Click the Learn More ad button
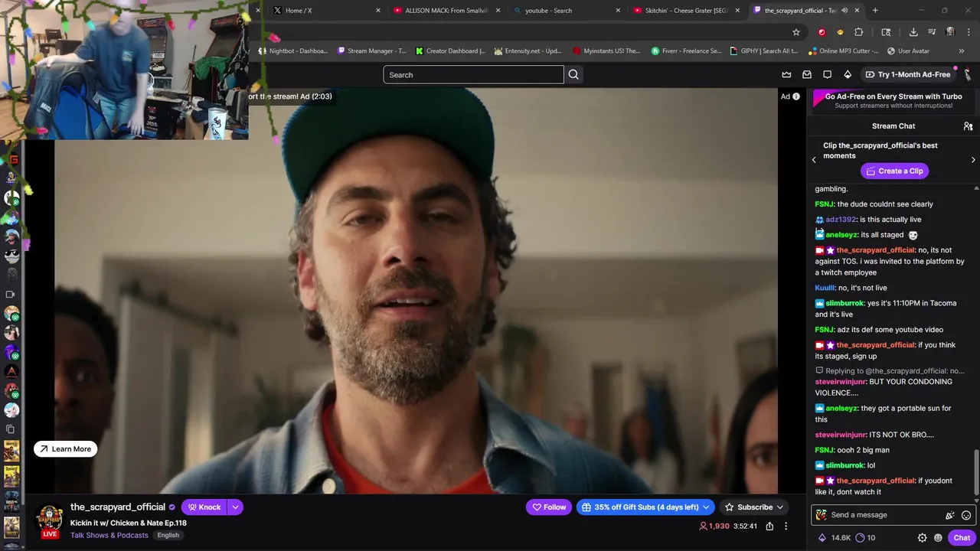The width and height of the screenshot is (980, 551). tap(65, 449)
